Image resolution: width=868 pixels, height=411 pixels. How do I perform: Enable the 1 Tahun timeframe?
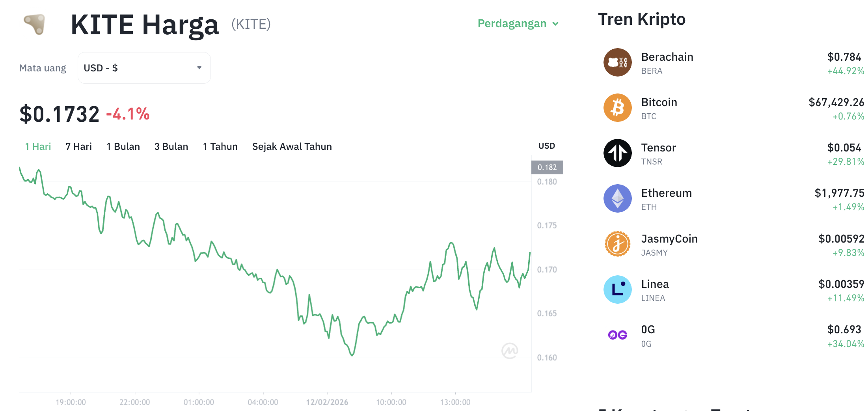220,146
